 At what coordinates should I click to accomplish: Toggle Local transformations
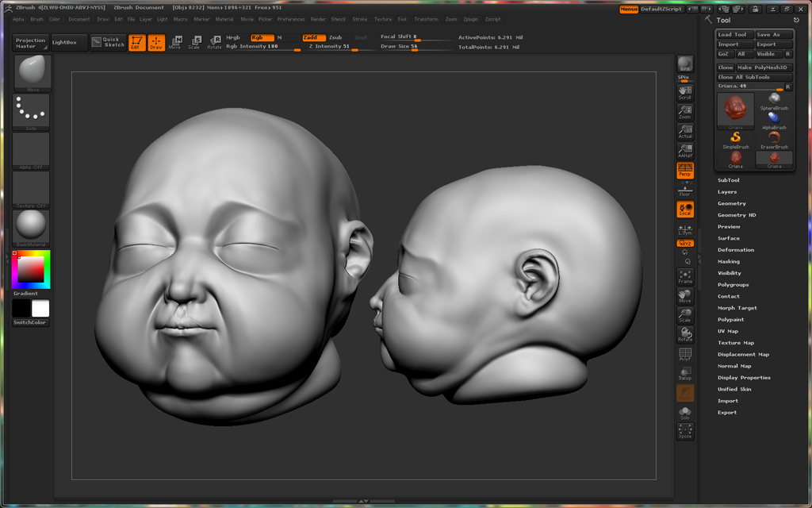(685, 210)
